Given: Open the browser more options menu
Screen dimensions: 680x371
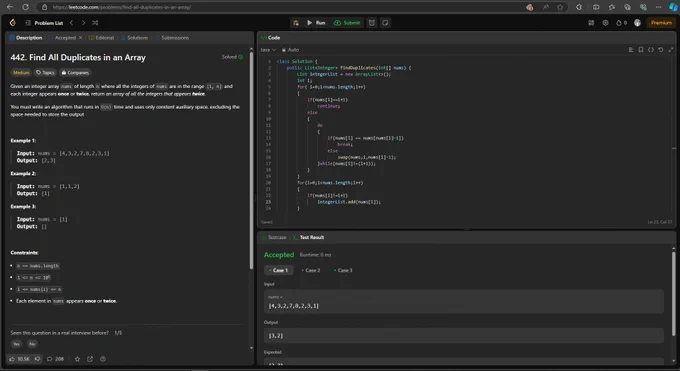Looking at the screenshot, I should pyautogui.click(x=658, y=7).
